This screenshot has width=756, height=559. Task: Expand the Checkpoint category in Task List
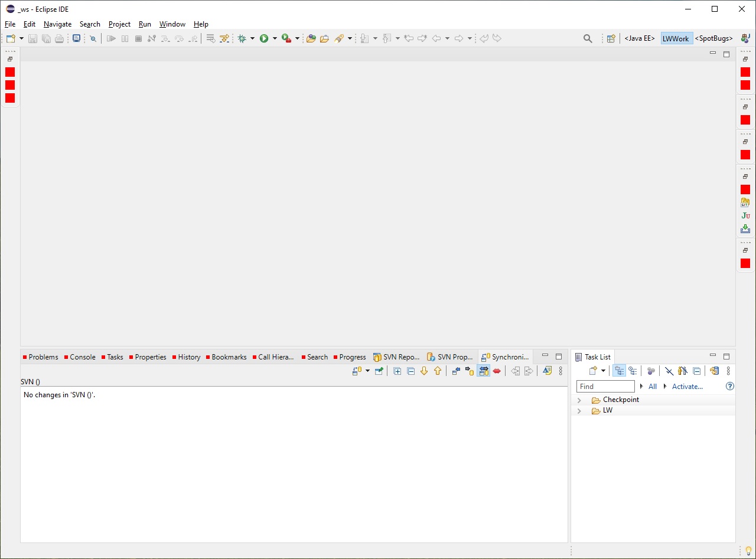579,400
